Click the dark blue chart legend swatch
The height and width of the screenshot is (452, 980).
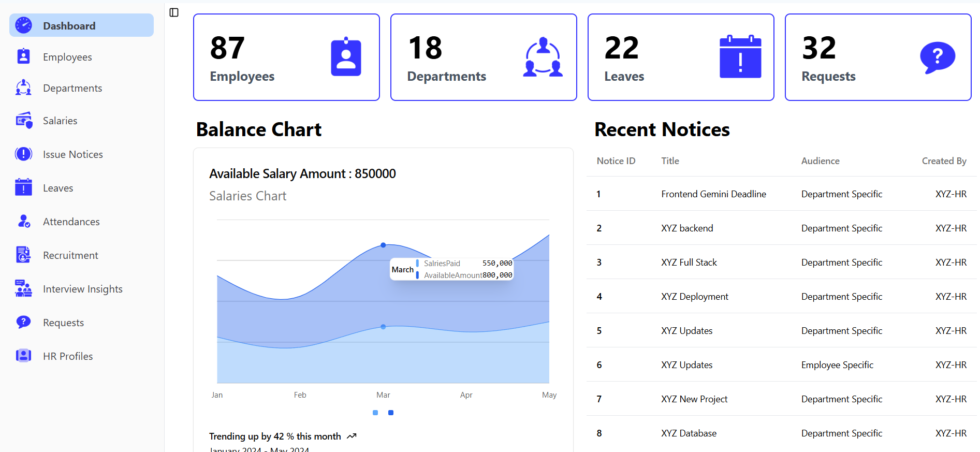point(391,413)
